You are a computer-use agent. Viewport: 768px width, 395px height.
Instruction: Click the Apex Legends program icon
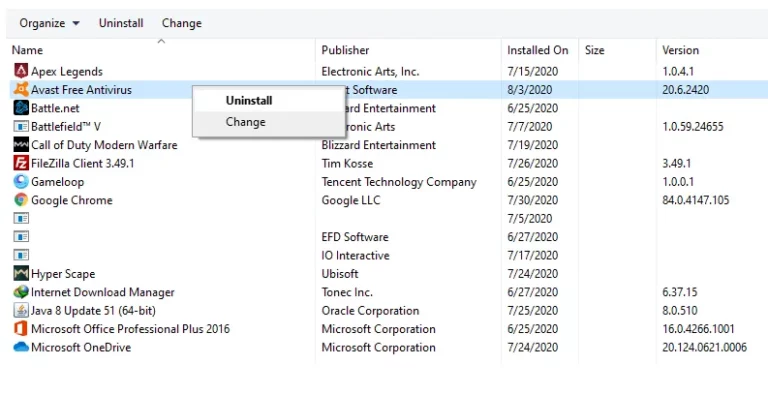click(21, 71)
